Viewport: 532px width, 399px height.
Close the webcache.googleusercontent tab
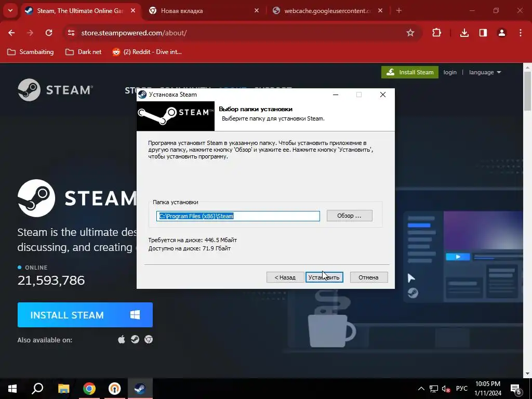(380, 11)
